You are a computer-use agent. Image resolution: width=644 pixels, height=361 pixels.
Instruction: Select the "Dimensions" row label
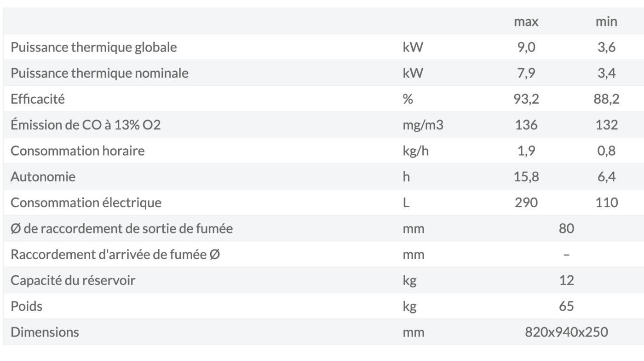tap(45, 332)
